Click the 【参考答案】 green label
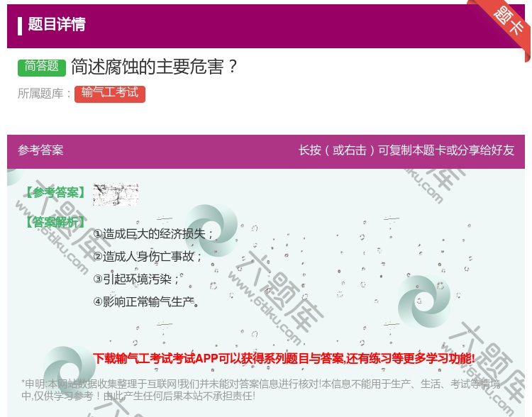532x417 pixels. coord(55,192)
